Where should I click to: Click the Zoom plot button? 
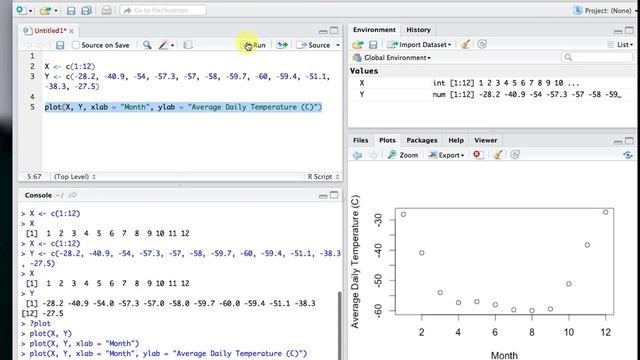click(x=402, y=155)
